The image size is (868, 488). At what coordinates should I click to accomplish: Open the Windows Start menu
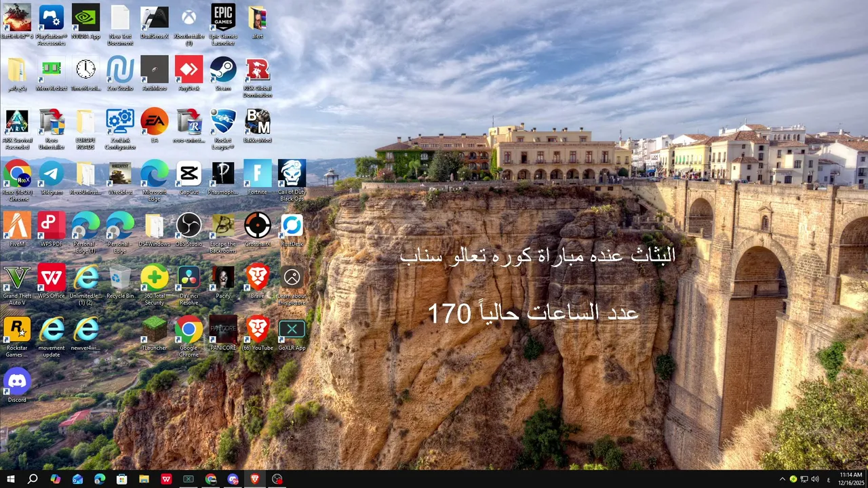10,479
